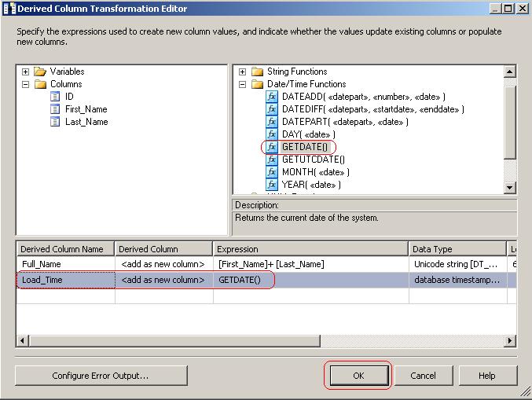Click the OK button
Image resolution: width=532 pixels, height=400 pixels.
(x=359, y=375)
